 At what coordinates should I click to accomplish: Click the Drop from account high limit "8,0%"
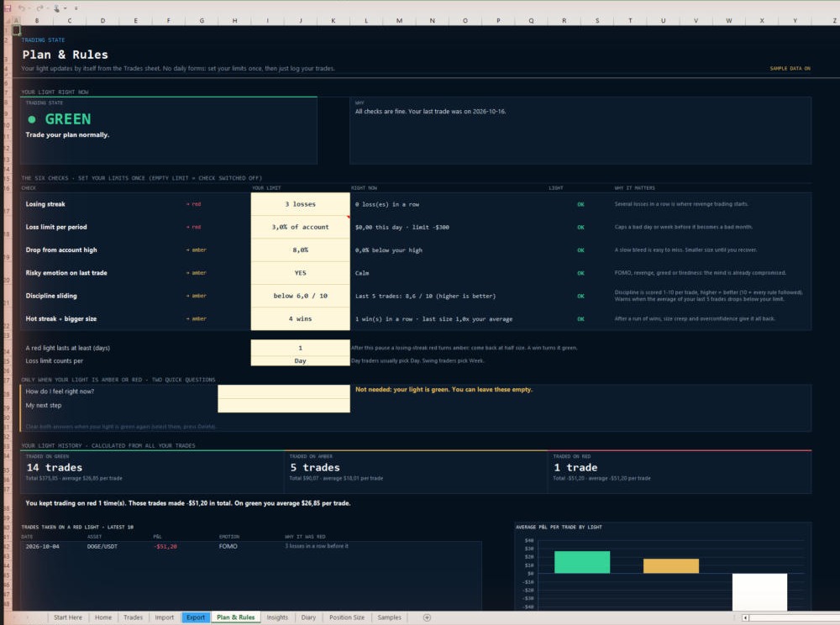(301, 250)
